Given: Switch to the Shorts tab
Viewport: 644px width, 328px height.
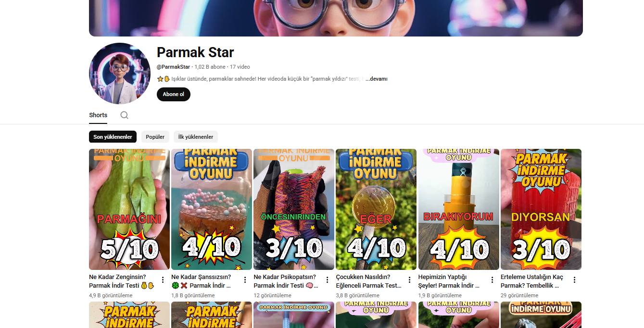Looking at the screenshot, I should 98,115.
